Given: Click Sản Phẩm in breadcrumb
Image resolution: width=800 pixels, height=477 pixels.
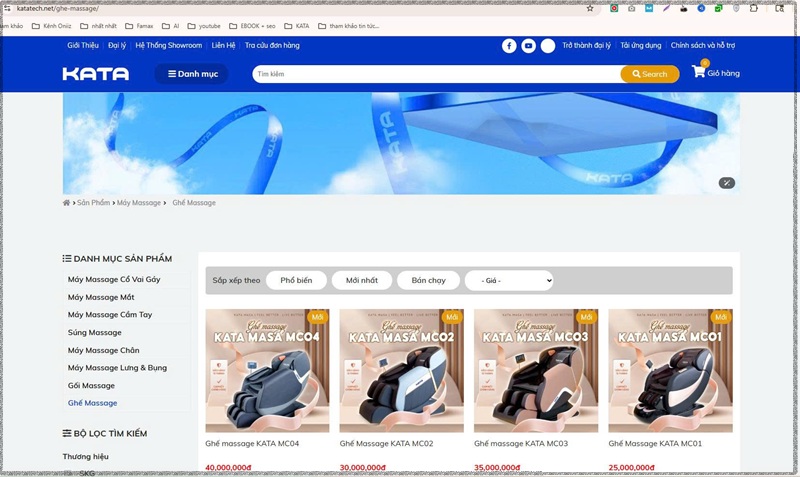Looking at the screenshot, I should click(x=93, y=203).
